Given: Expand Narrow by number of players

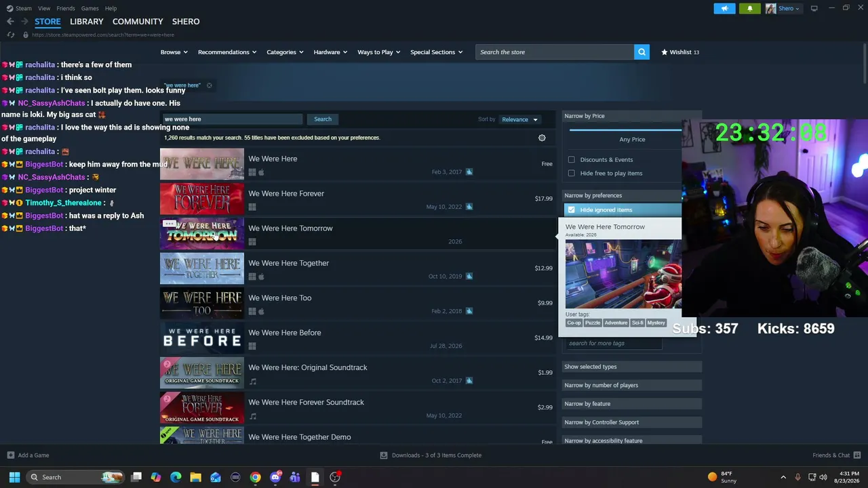Looking at the screenshot, I should coord(632,385).
